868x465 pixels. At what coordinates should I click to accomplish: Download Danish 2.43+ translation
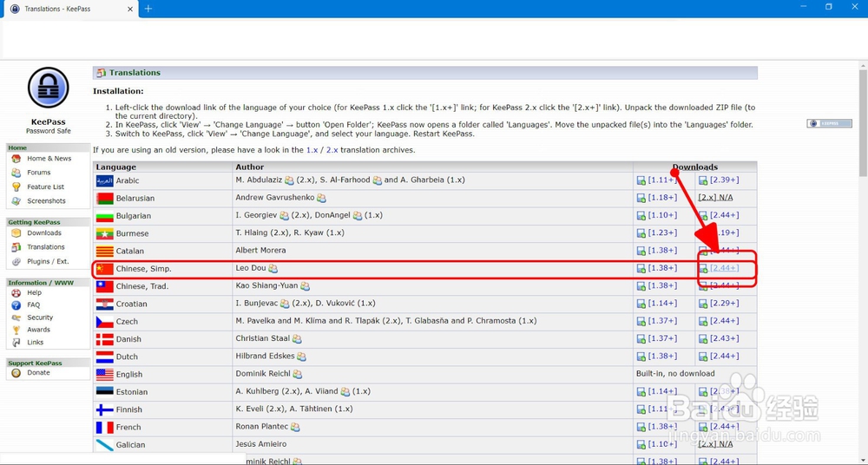point(725,339)
